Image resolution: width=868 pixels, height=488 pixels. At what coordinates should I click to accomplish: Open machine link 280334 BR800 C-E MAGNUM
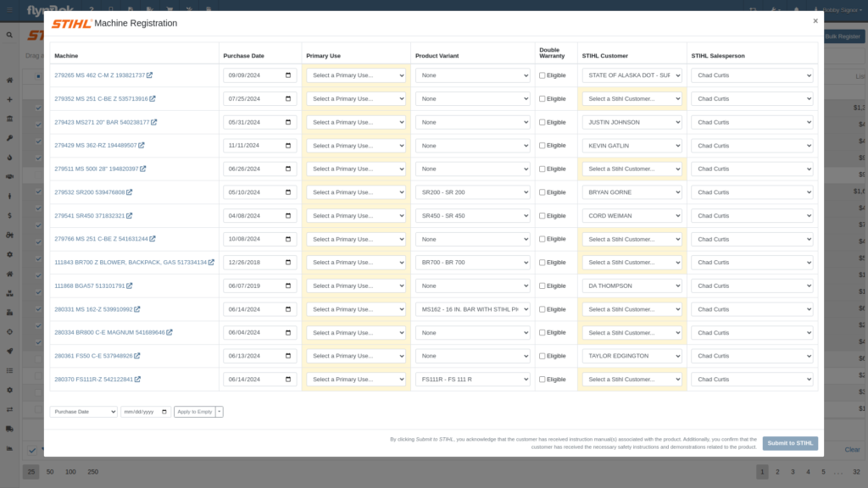(x=109, y=332)
